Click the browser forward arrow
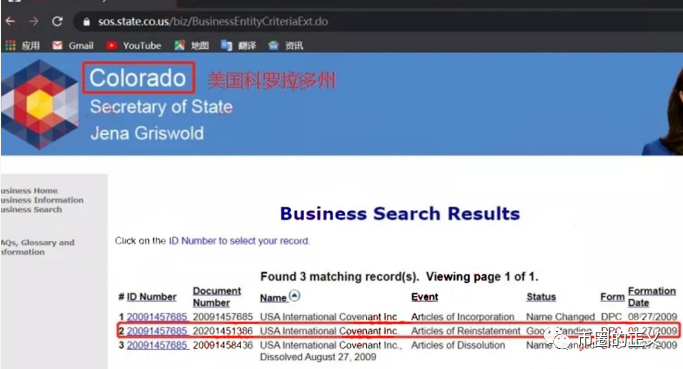 (x=34, y=21)
